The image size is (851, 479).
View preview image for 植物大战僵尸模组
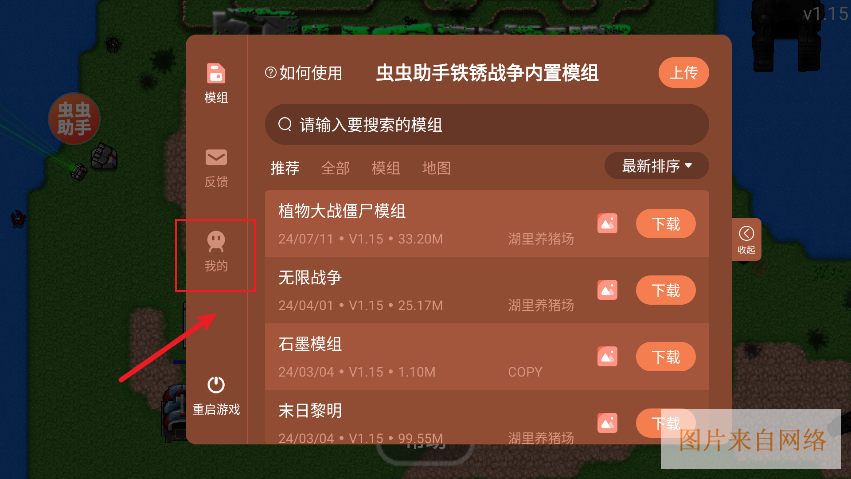pyautogui.click(x=607, y=223)
